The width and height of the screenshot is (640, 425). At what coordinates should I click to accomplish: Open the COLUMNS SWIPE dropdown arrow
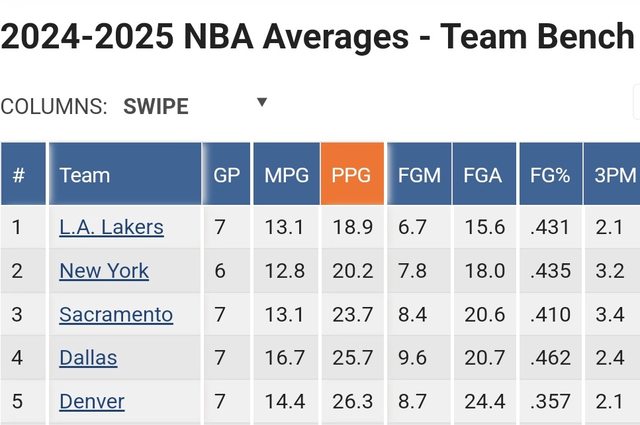pyautogui.click(x=262, y=102)
